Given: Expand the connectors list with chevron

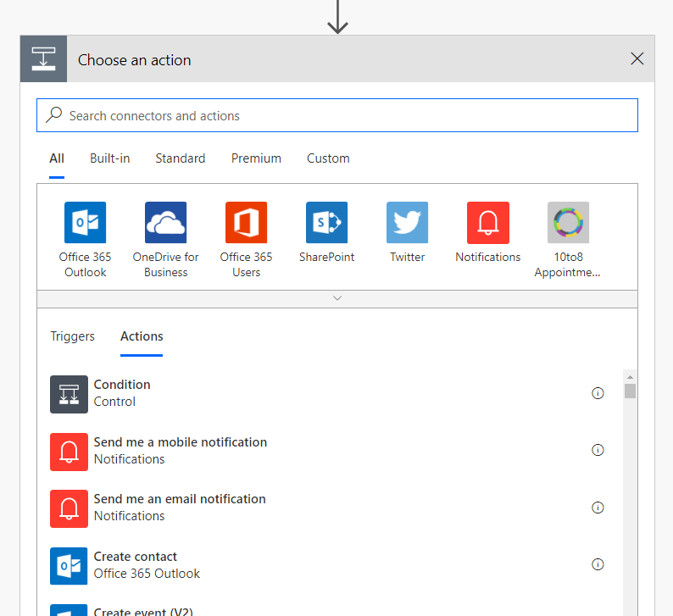Looking at the screenshot, I should 337,298.
